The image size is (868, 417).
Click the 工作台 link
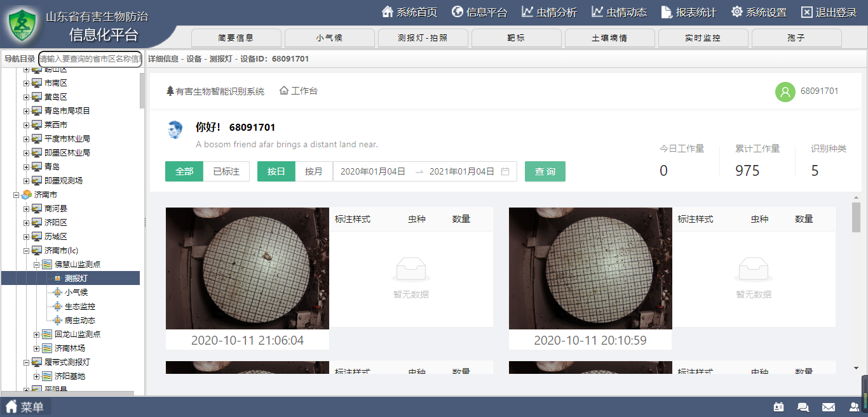(x=299, y=91)
